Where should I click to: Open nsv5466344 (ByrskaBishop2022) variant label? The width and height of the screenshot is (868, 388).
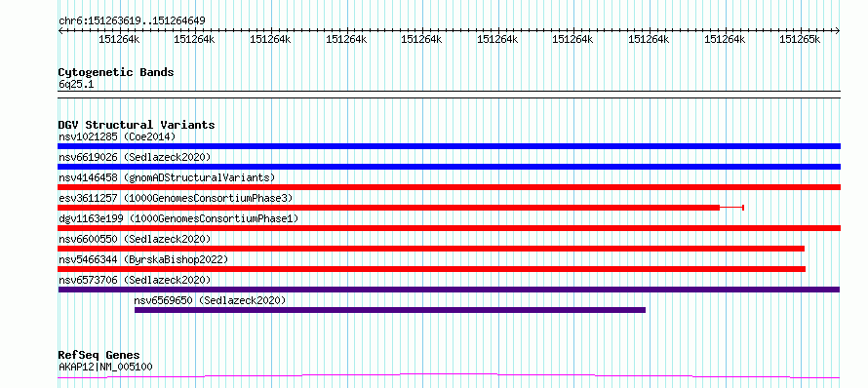pyautogui.click(x=142, y=259)
